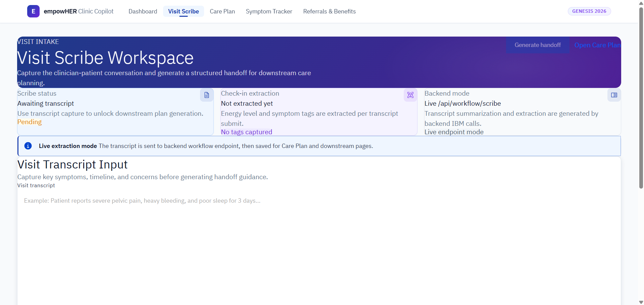This screenshot has height=305, width=644.
Task: Click the scrollbar down arrow
Action: point(641,302)
